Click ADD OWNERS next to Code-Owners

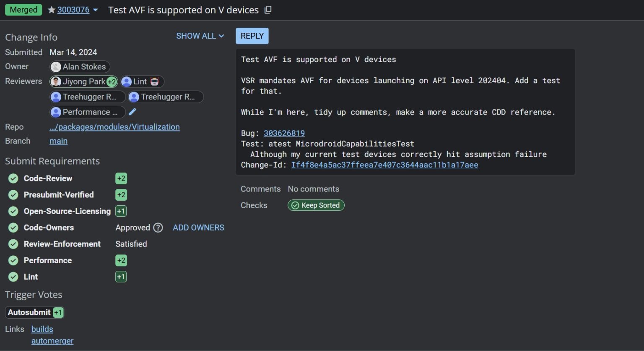[198, 228]
